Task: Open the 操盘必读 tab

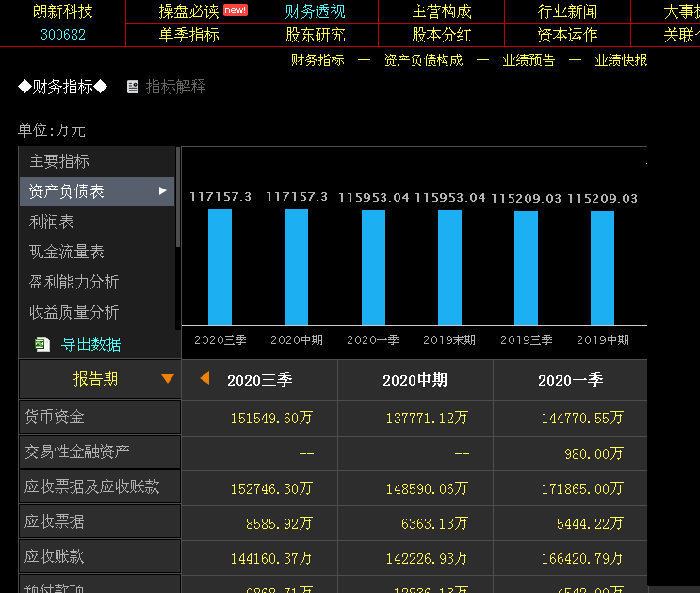Action: pyautogui.click(x=188, y=11)
